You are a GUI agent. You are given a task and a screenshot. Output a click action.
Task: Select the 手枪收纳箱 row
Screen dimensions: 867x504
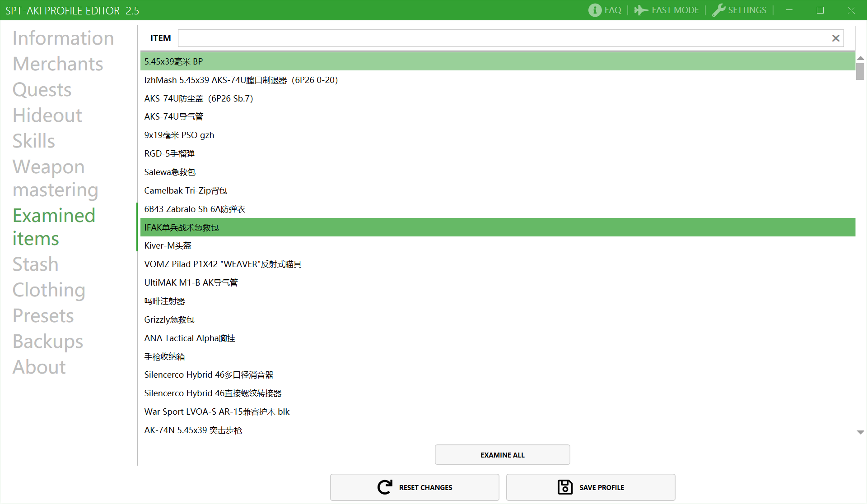498,356
